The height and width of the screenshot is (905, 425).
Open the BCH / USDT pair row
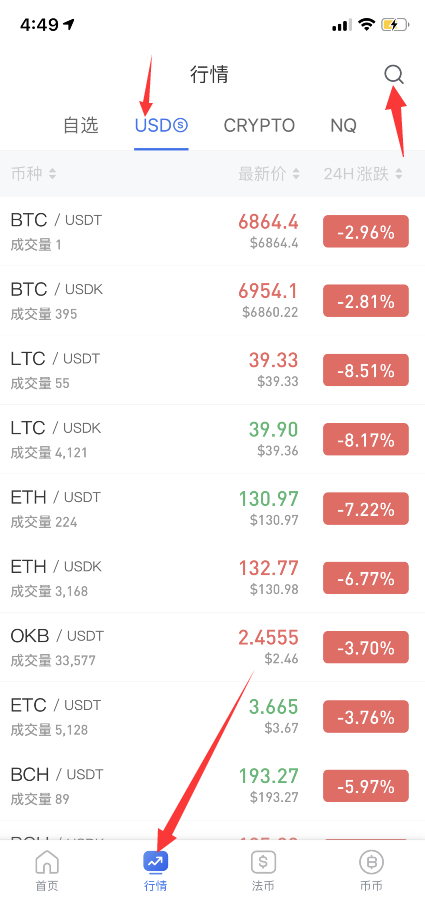[212, 786]
